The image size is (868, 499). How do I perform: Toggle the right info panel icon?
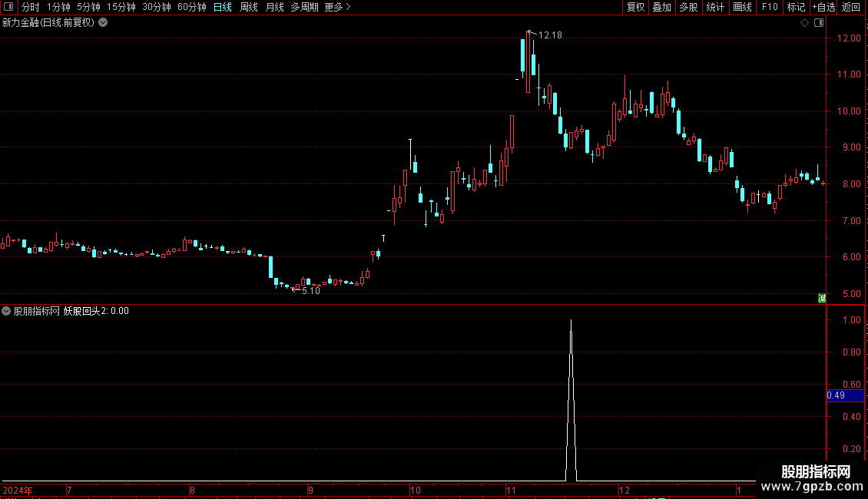click(x=819, y=23)
